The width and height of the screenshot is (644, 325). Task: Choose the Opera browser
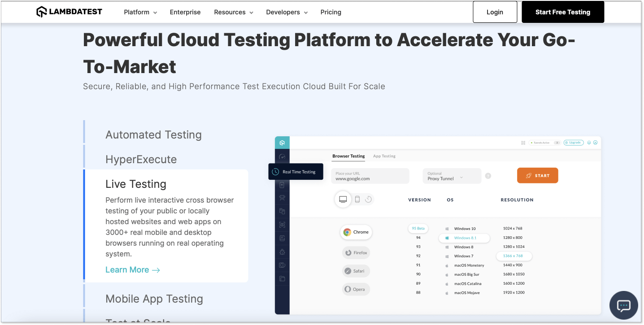[356, 289]
